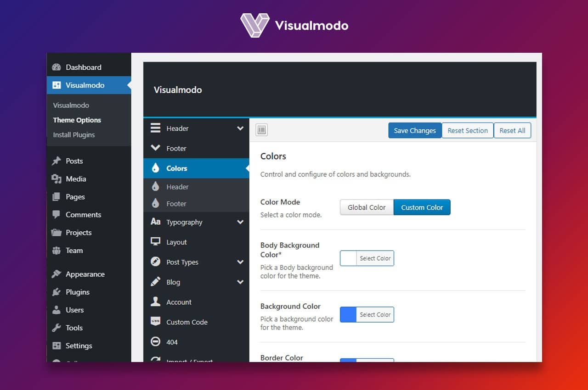The image size is (588, 390).
Task: Click the Reset All link
Action: (512, 130)
